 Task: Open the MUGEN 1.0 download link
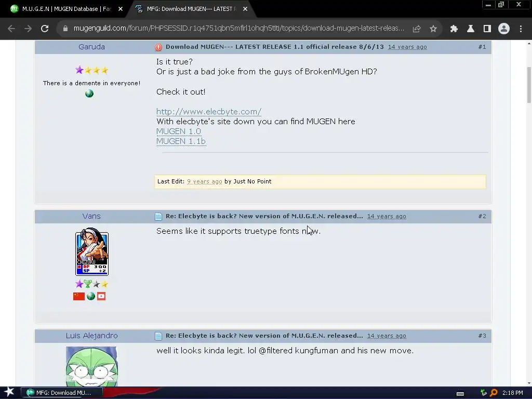pyautogui.click(x=179, y=131)
